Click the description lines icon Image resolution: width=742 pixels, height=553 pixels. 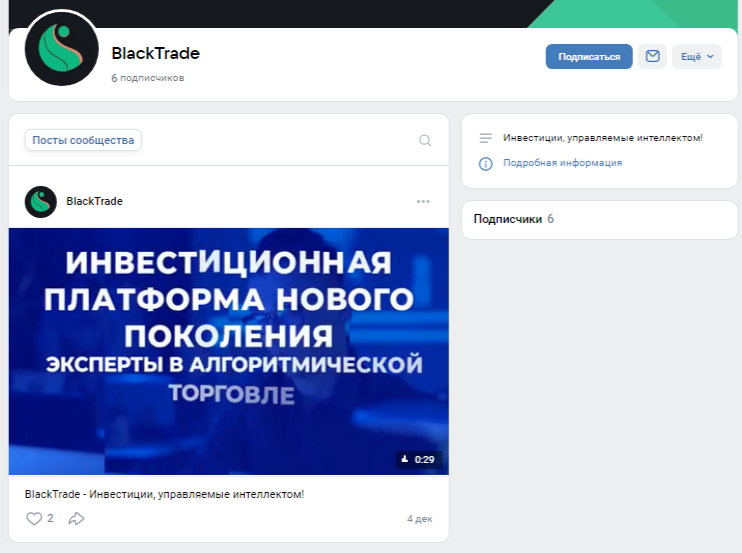(486, 138)
